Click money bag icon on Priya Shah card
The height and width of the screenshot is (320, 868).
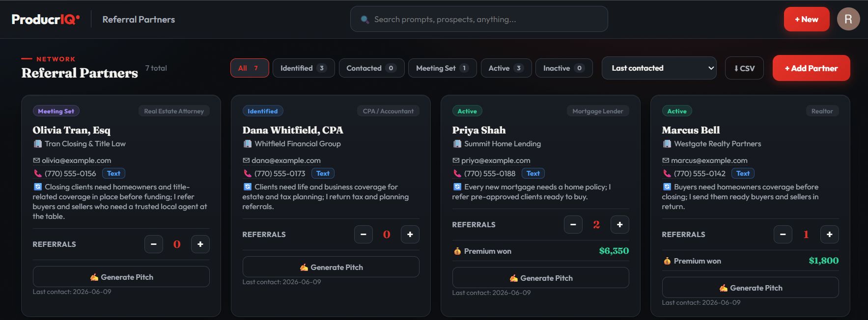tap(457, 251)
